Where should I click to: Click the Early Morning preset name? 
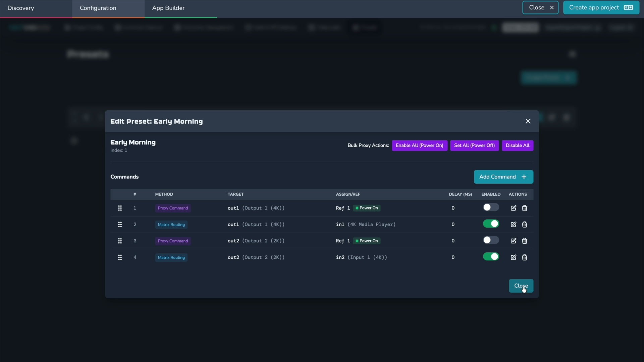133,142
